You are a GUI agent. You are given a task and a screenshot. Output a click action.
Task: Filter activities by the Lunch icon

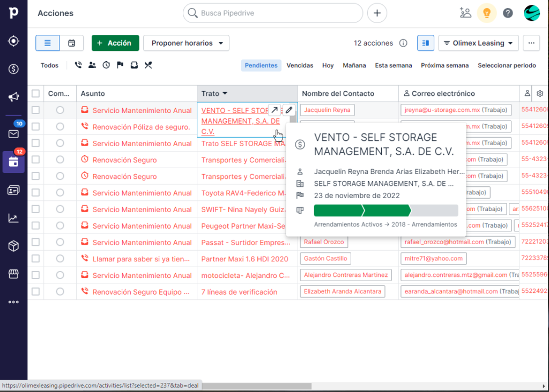click(x=149, y=65)
